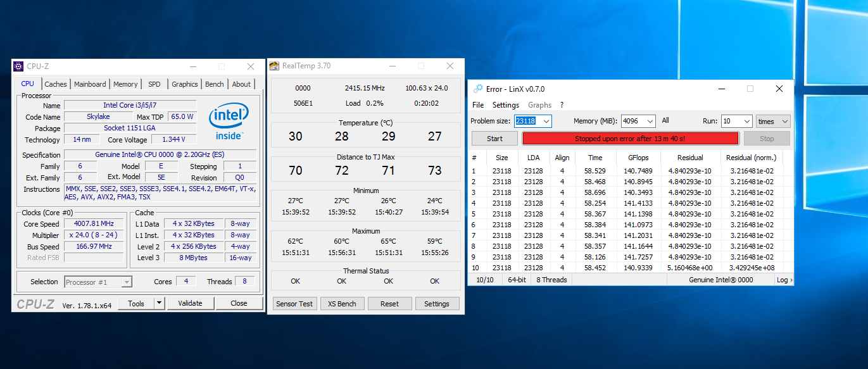Click the Time column header in LinX
This screenshot has height=369, width=868.
[595, 158]
